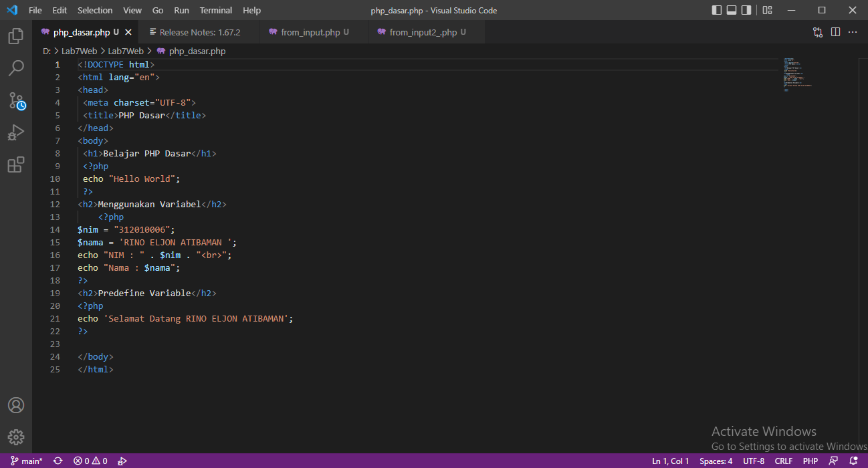Click the Manage settings gear icon

[16, 437]
